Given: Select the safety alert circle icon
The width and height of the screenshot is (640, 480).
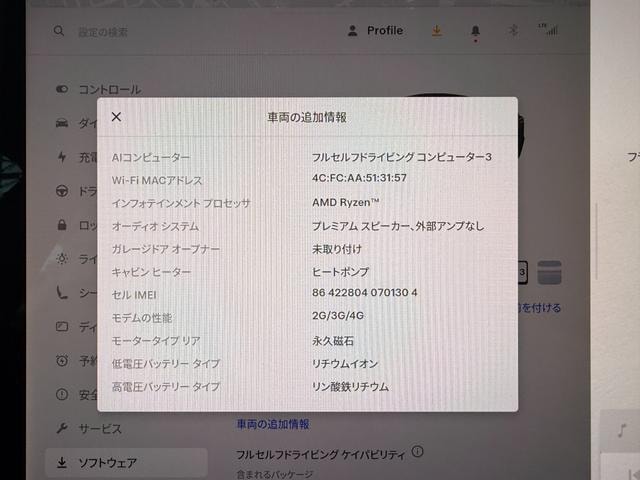Looking at the screenshot, I should (x=62, y=394).
